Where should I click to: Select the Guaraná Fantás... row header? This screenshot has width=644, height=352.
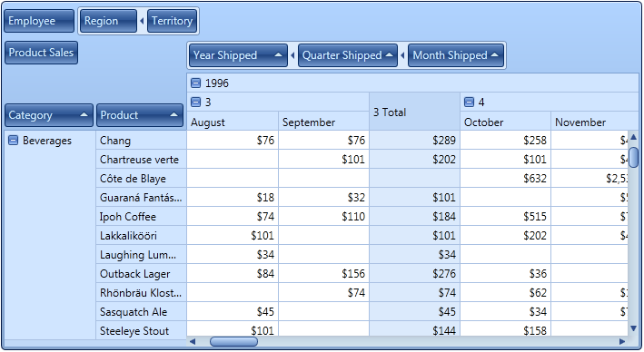(141, 198)
